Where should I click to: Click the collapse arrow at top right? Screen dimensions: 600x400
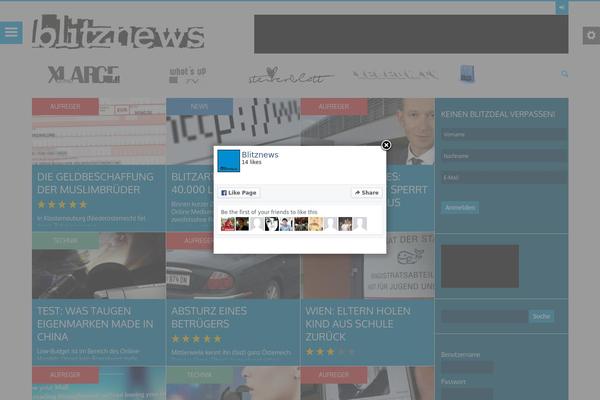click(x=561, y=7)
